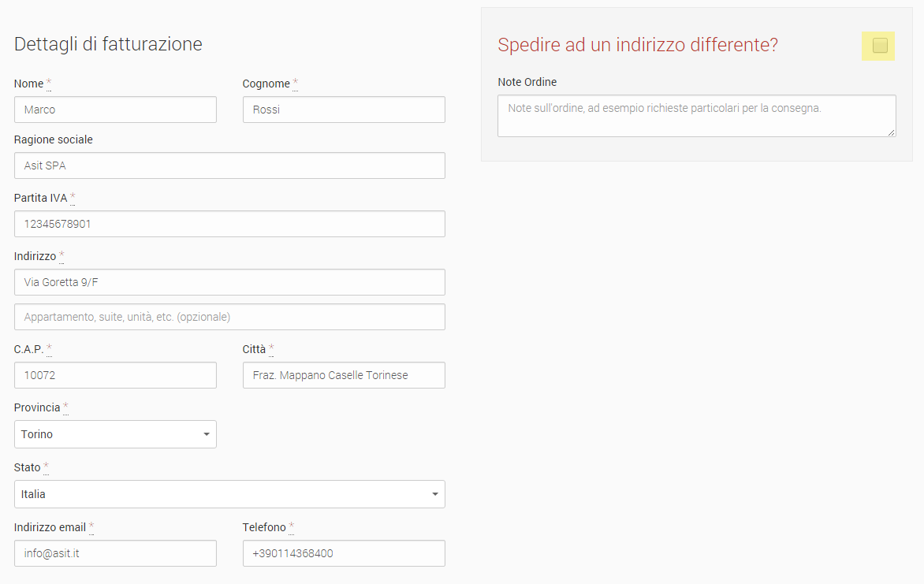Click the Note Ordine textarea resize handle
The height and width of the screenshot is (584, 924).
(x=892, y=132)
